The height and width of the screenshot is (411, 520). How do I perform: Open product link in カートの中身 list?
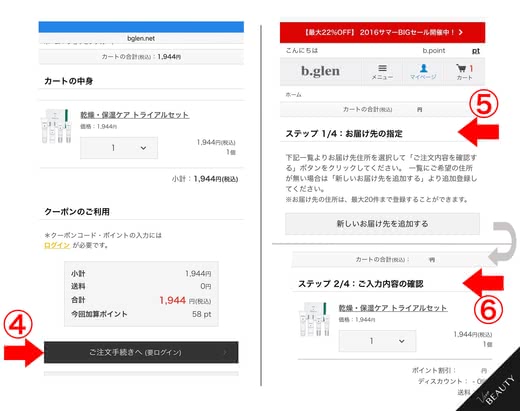point(135,115)
